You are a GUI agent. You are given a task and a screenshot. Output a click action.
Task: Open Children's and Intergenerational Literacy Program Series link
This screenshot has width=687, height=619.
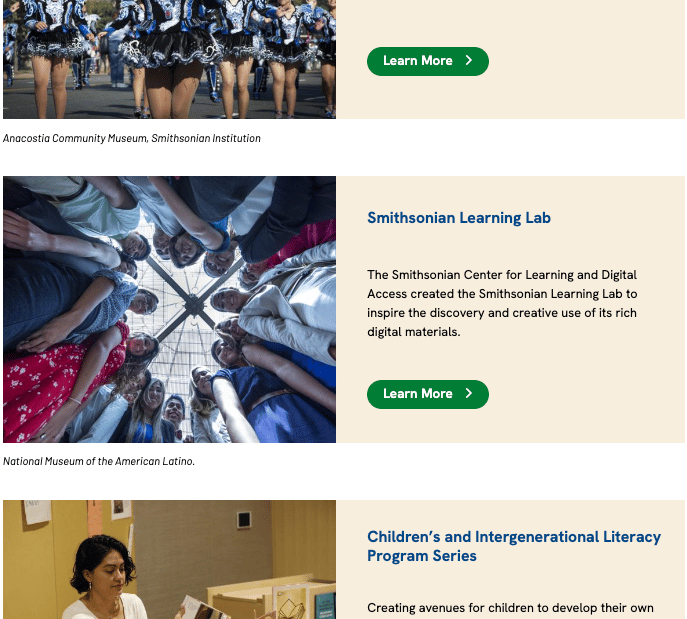514,546
